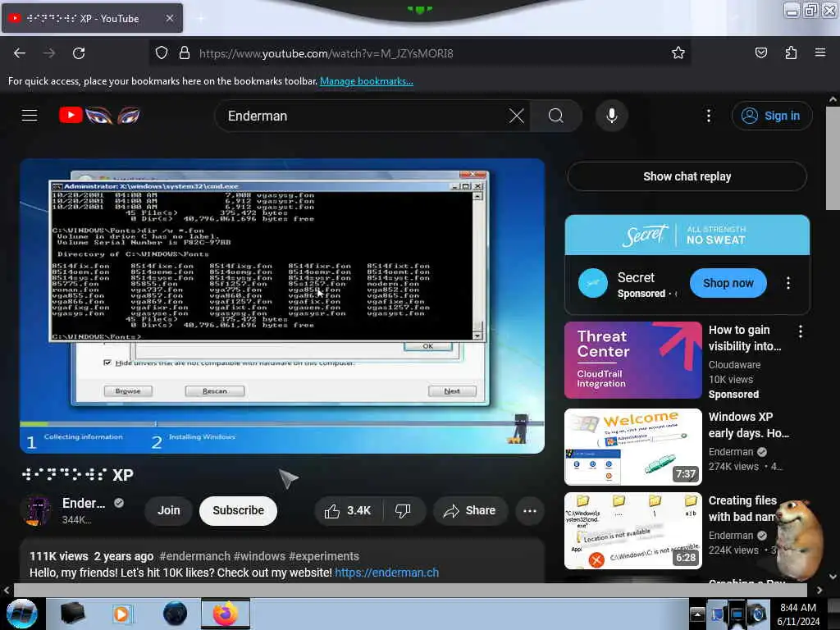Image resolution: width=840 pixels, height=630 pixels.
Task: Click the taskbar clock showing 8:44 AM
Action: coord(798,614)
